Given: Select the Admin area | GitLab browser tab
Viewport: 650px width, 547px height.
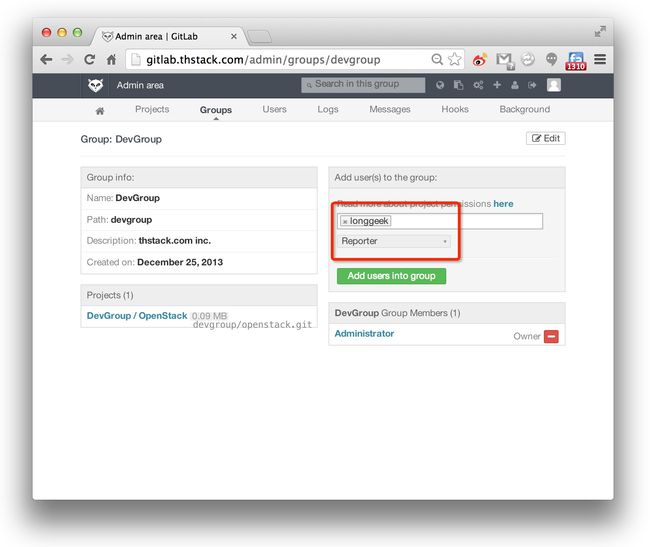Looking at the screenshot, I should point(170,36).
